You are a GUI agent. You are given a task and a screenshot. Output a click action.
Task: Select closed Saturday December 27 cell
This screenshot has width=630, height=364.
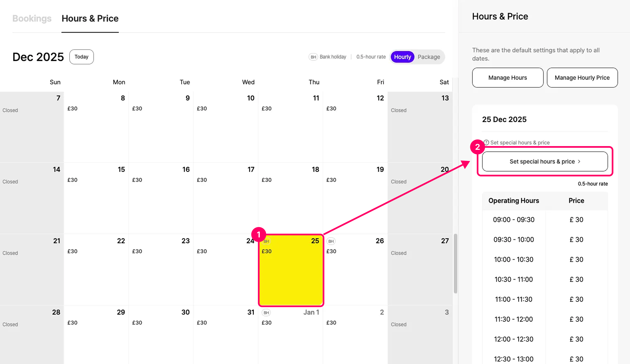point(420,270)
